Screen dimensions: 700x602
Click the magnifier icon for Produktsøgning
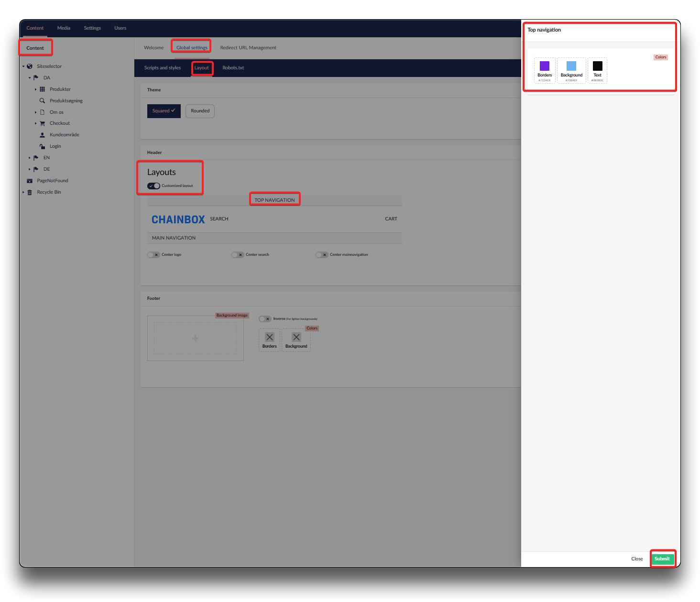(x=42, y=101)
